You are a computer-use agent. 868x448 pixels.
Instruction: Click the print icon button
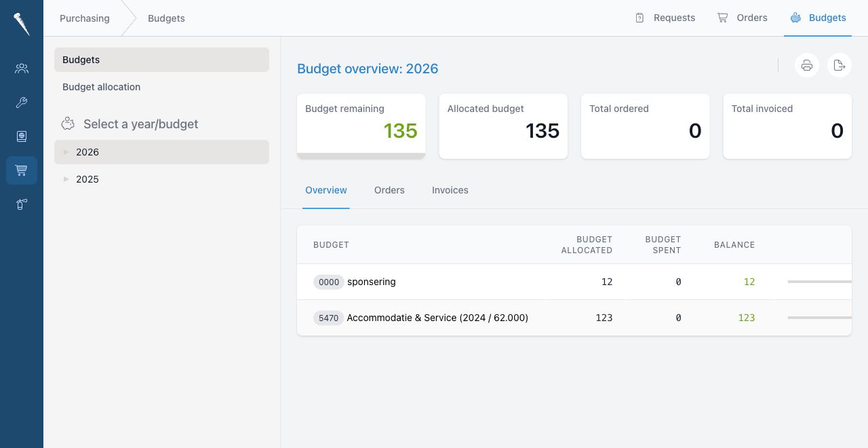click(x=806, y=65)
